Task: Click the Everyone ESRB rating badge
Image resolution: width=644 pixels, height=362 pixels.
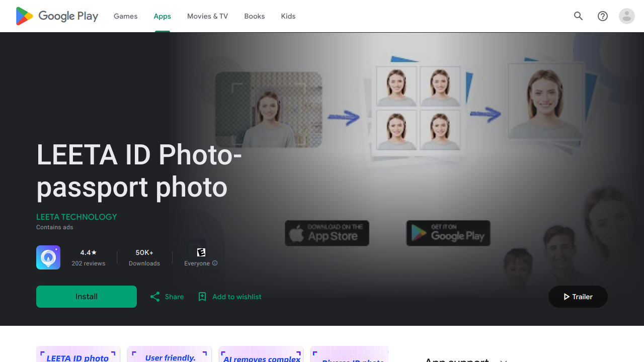Action: [x=201, y=252]
